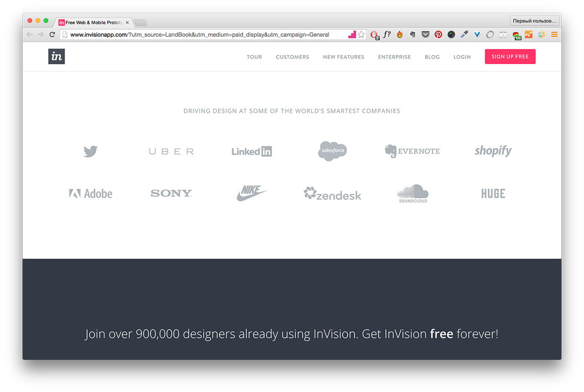Open the Chrome hamburger menu
This screenshot has width=584, height=392.
pos(554,34)
